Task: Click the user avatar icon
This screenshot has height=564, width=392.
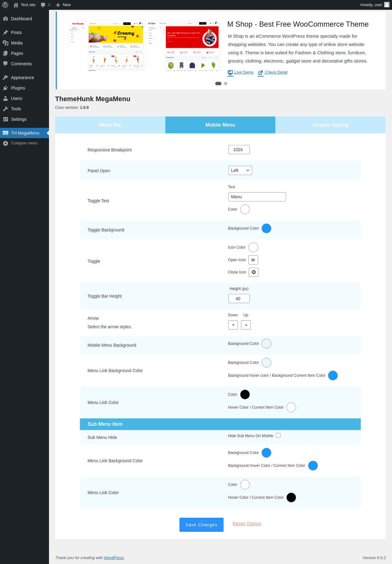Action: pos(387,5)
